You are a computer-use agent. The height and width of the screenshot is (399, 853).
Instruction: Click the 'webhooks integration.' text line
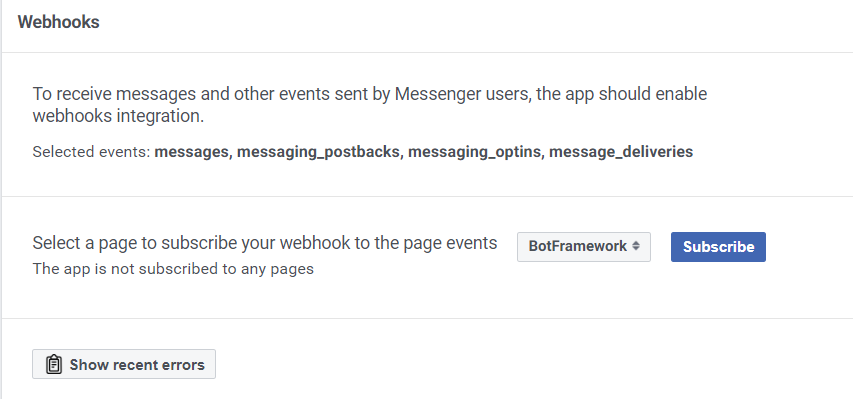click(118, 116)
